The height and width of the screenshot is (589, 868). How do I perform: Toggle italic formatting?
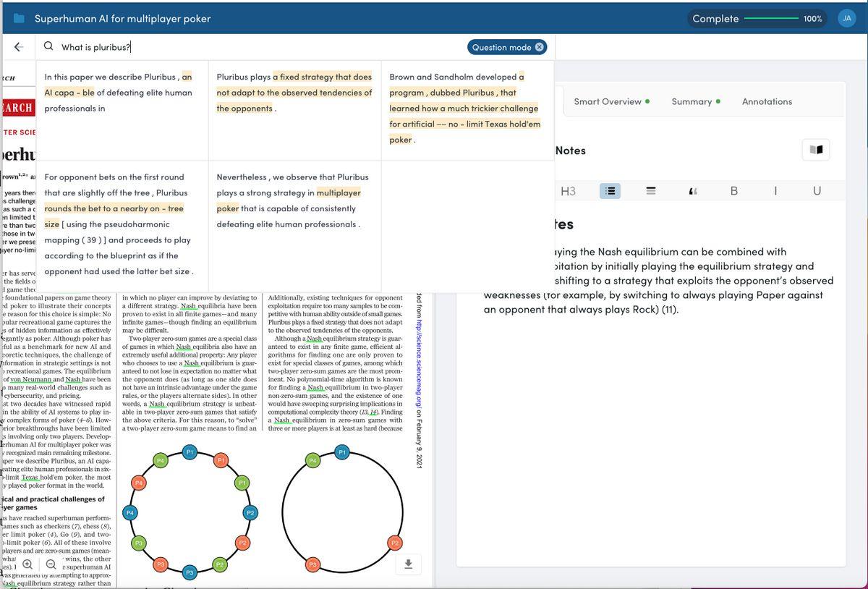point(775,191)
